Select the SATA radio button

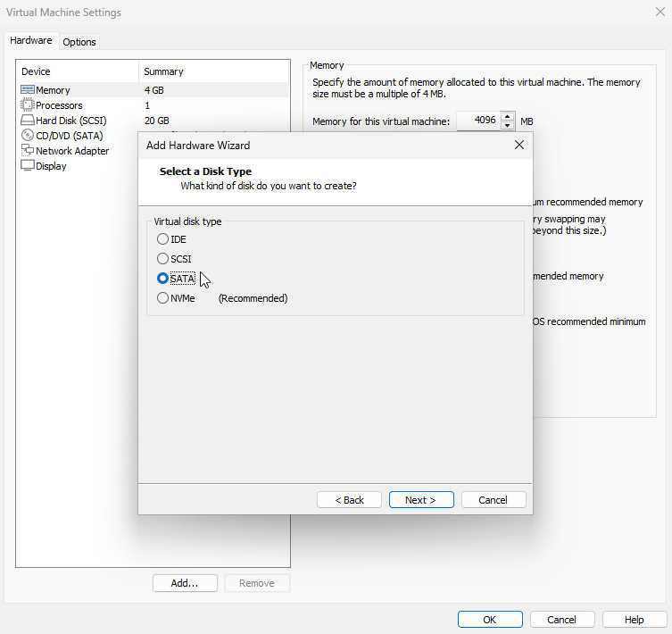[162, 279]
